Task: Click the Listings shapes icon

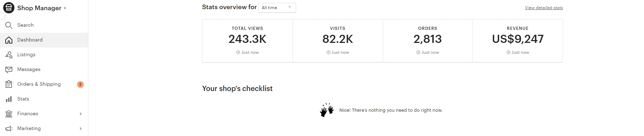Action: 9,55
